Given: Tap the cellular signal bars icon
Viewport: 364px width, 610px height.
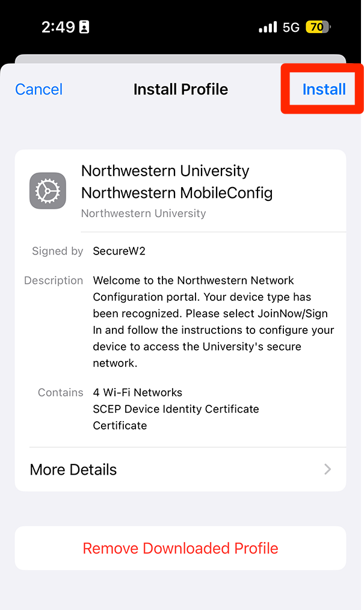Looking at the screenshot, I should point(268,27).
